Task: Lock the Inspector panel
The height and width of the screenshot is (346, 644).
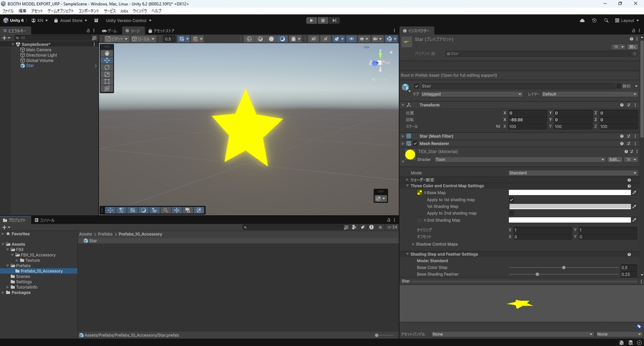Action: click(x=633, y=31)
